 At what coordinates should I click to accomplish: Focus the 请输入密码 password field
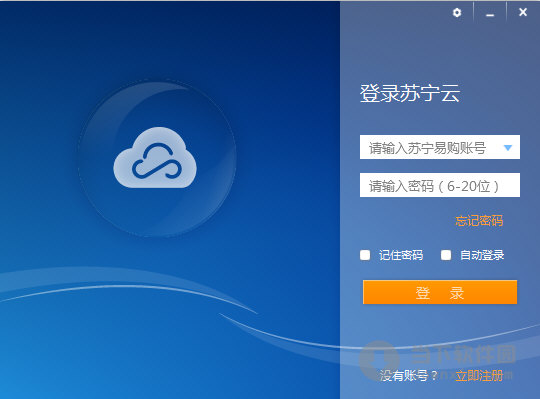point(440,185)
